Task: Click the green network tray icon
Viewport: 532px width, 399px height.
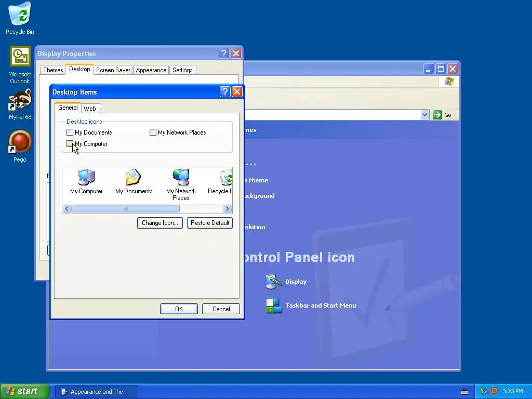Action: tap(484, 391)
